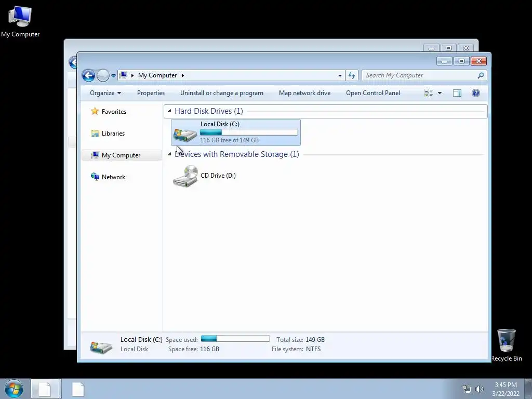Viewport: 532px width, 399px height.
Task: Minimize the front My Computer window
Action: tap(444, 61)
